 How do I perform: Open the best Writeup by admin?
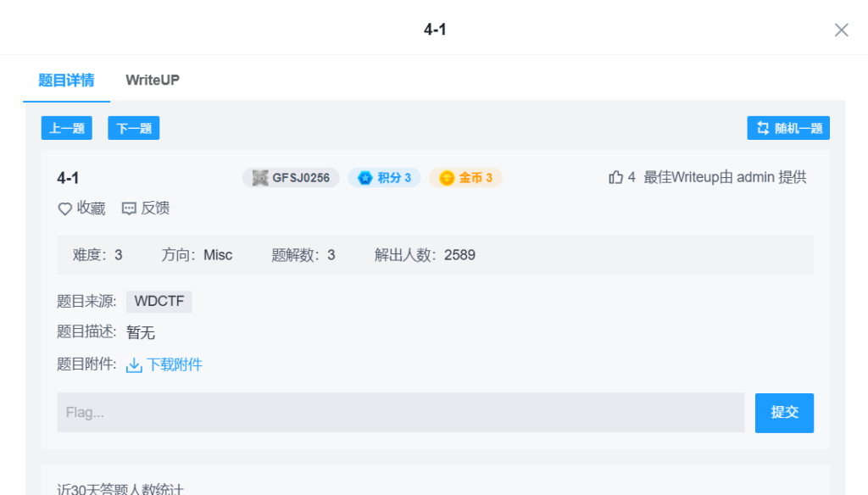[725, 177]
